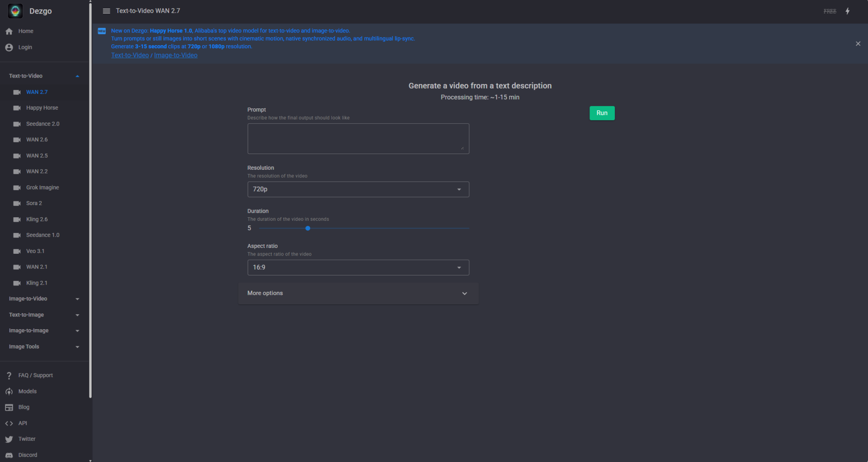
Task: Select Kling 2.6 model in sidebar
Action: (x=44, y=219)
